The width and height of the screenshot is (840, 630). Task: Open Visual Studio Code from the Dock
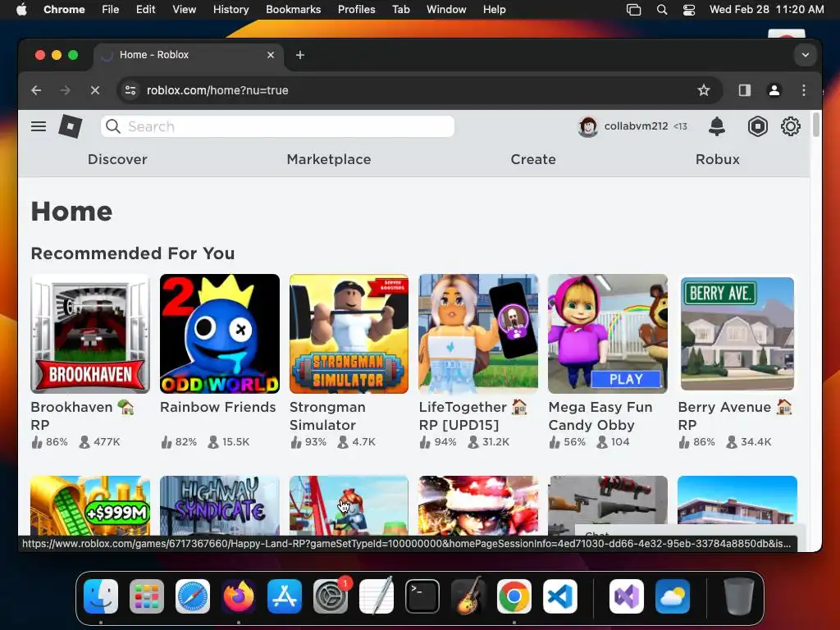tap(559, 596)
